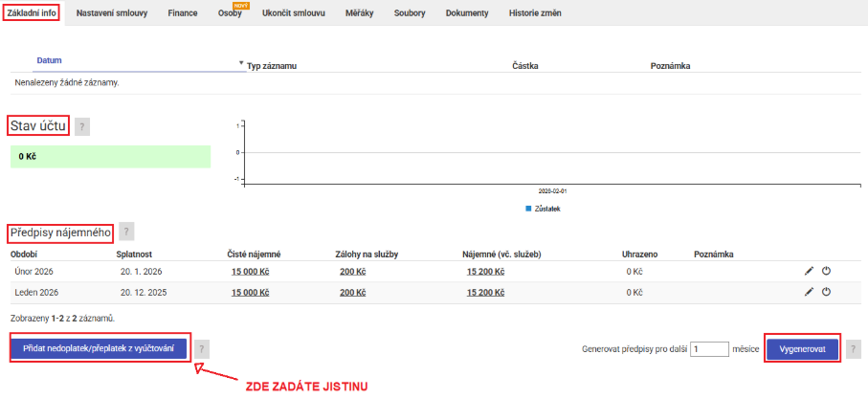Click 200 Kč zálohy link for Leden 2026
Image resolution: width=868 pixels, height=399 pixels.
[x=352, y=292]
